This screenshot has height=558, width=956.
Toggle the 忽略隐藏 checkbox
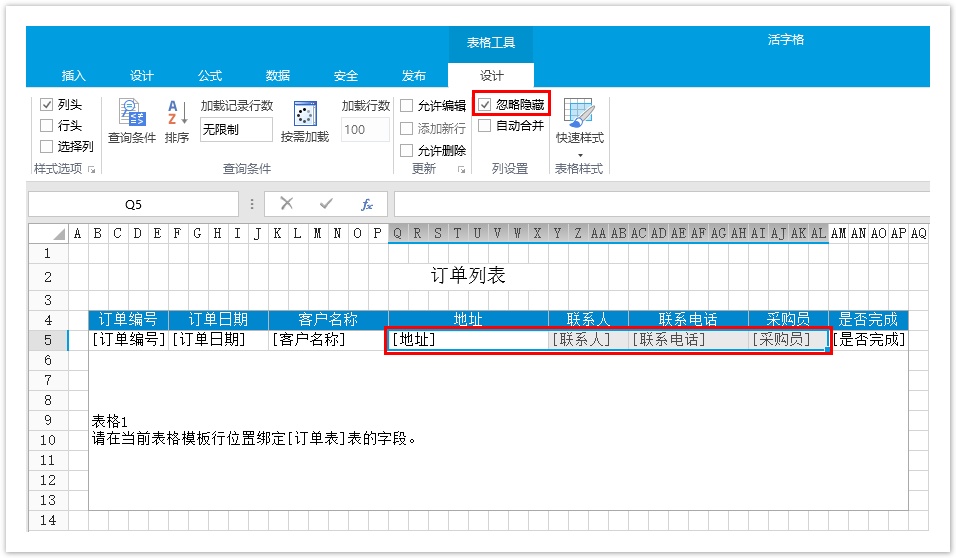tap(485, 104)
